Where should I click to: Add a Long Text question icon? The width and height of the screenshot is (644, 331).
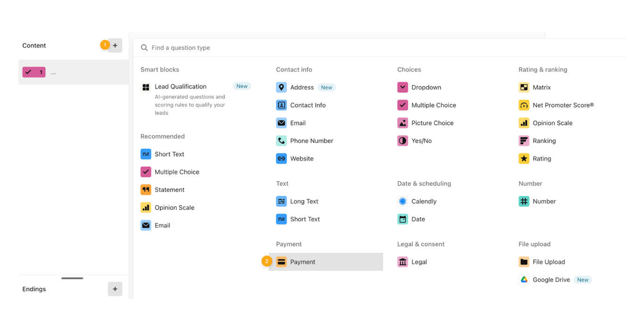pos(281,201)
